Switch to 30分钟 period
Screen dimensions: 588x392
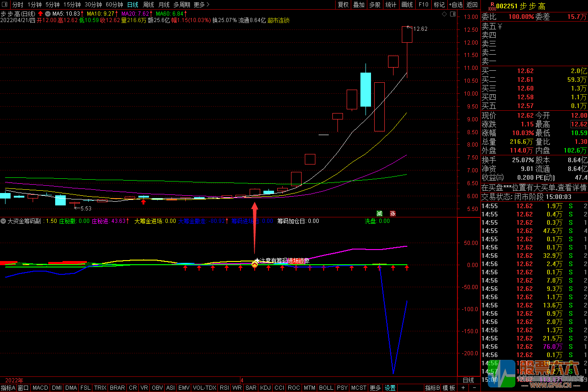[93, 5]
